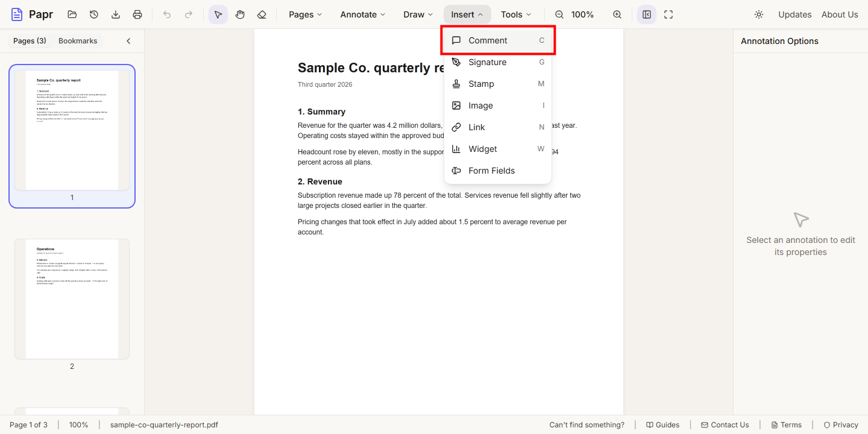Viewport: 868px width, 434px height.
Task: Switch to the Pages (3) tab
Action: (x=30, y=41)
